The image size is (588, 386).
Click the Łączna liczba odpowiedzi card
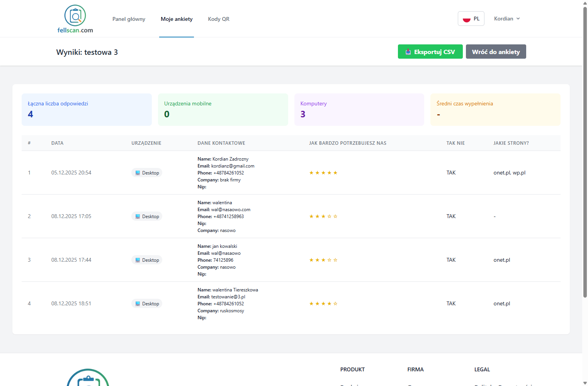(x=87, y=110)
